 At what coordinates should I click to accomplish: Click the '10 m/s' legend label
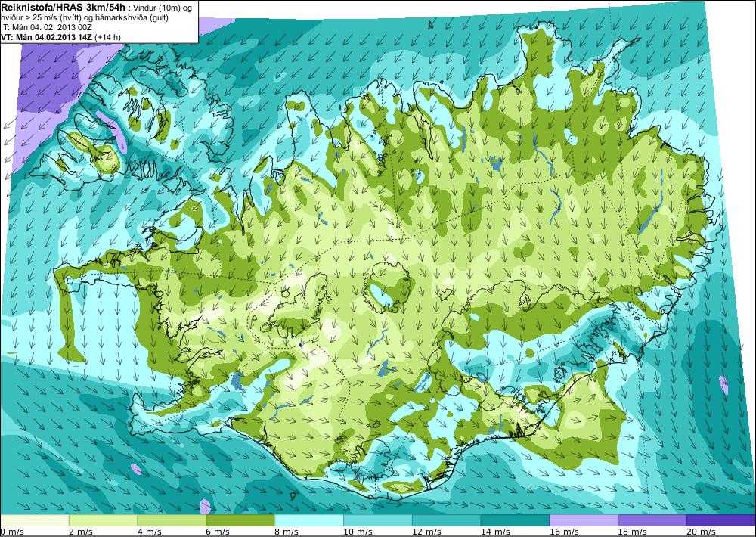pos(358,532)
